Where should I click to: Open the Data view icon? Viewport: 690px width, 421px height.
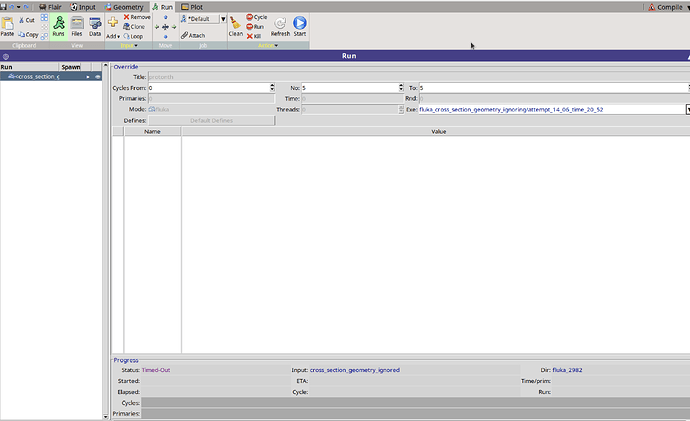point(95,23)
